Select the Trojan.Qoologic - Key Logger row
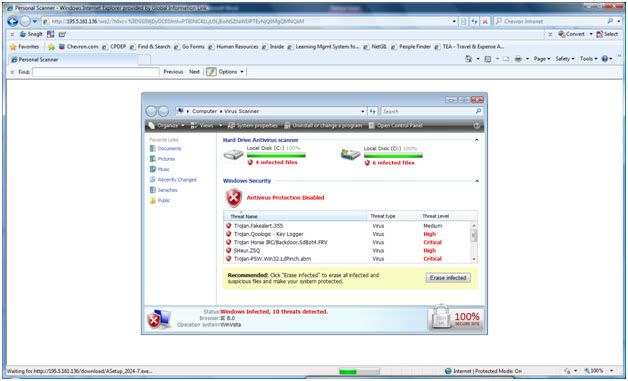The image size is (628, 381). tap(348, 234)
